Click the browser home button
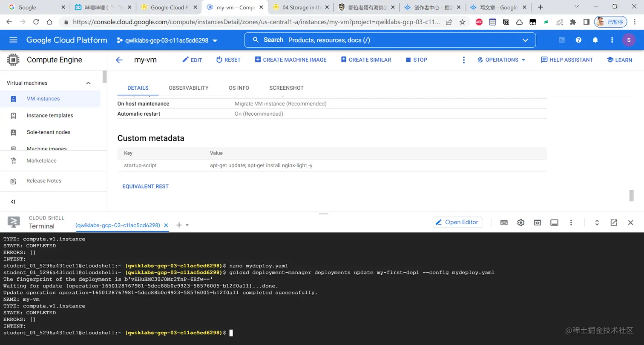Screen dimensions: 644x345 coord(49,22)
